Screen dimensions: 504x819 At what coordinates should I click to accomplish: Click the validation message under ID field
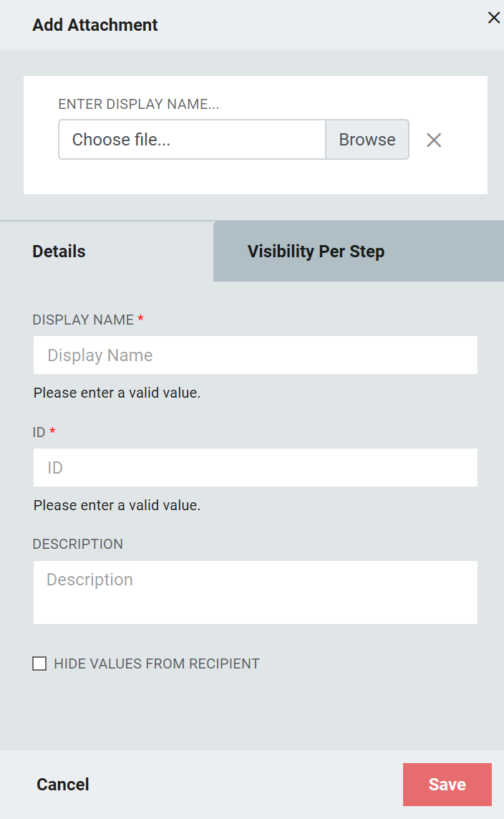pyautogui.click(x=117, y=505)
